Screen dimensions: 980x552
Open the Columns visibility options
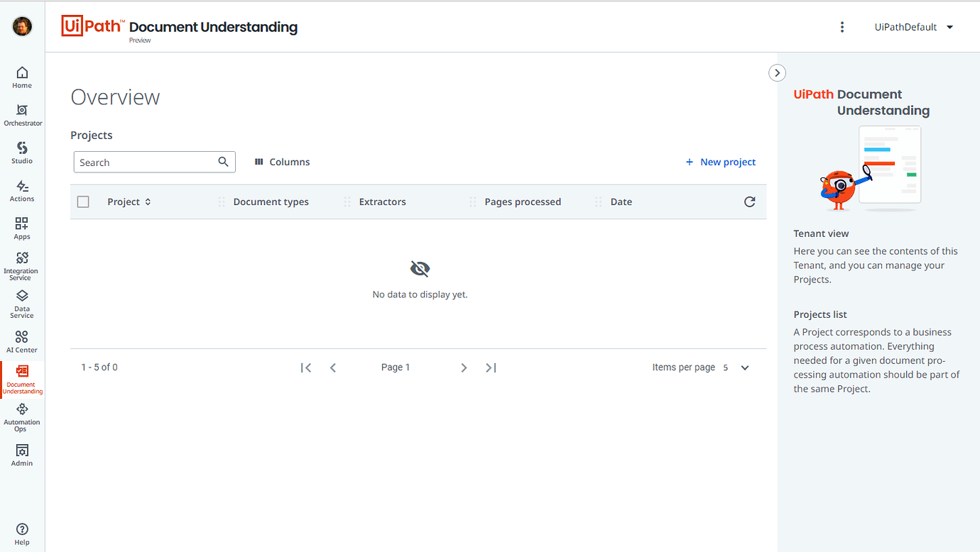[x=281, y=162]
